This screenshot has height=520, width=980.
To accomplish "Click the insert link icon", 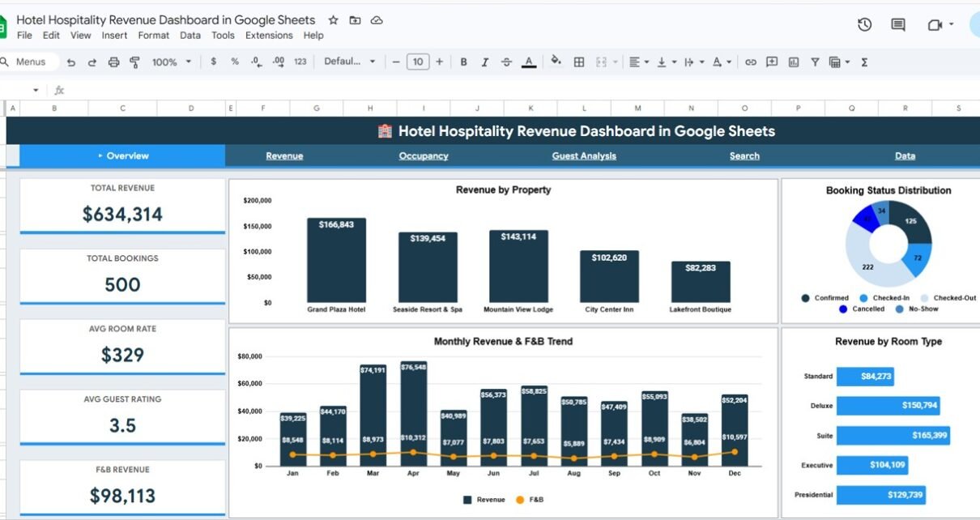I will pyautogui.click(x=751, y=62).
